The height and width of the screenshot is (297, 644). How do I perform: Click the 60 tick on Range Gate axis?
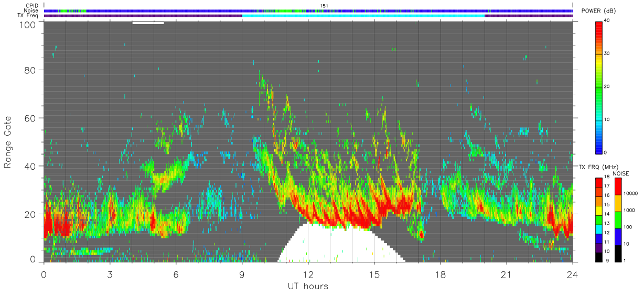(29, 118)
